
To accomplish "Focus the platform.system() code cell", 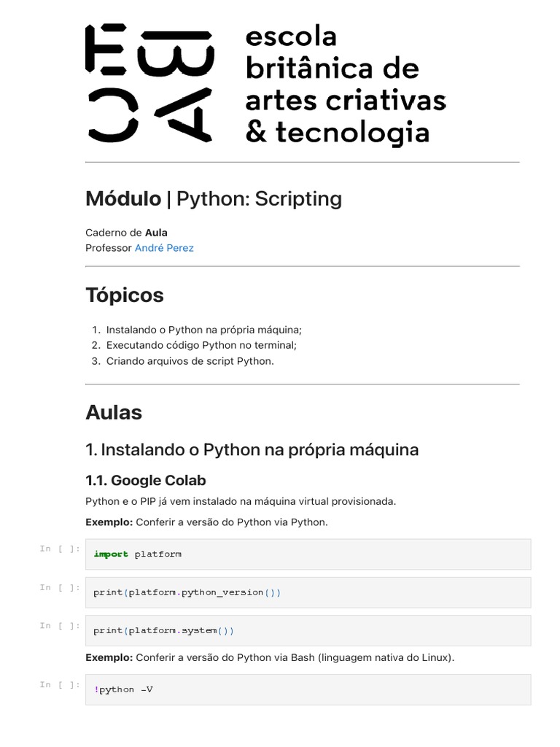I will (x=308, y=630).
